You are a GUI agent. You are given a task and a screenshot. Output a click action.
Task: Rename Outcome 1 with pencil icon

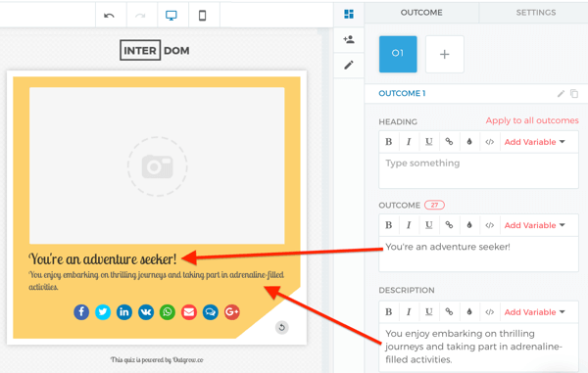tap(561, 94)
